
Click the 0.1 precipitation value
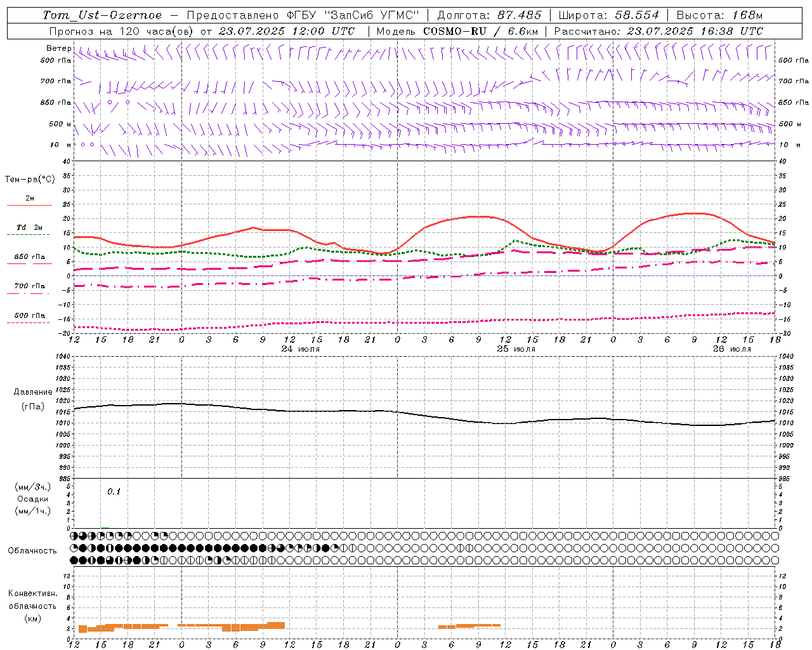tap(114, 492)
